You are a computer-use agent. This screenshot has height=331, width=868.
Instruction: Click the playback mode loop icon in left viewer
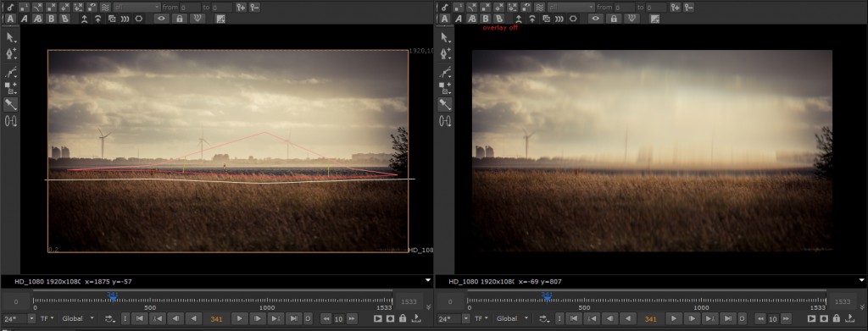coord(111,319)
